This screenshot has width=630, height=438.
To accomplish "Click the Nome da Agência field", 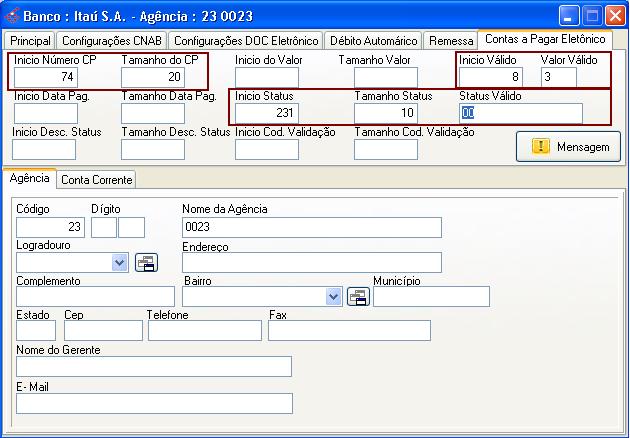I will pos(311,227).
